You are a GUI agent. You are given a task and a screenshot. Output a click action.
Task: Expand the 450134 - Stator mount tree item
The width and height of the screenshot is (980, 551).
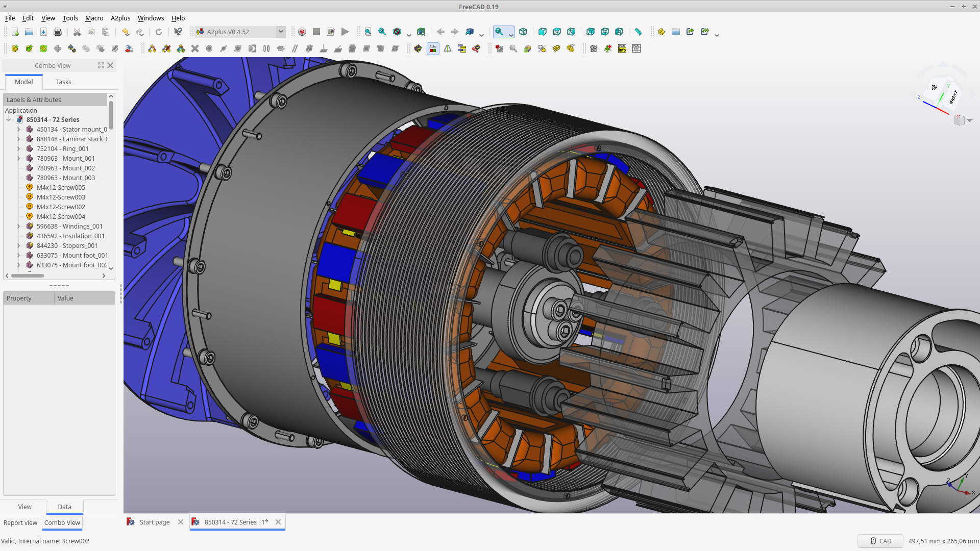coord(19,129)
